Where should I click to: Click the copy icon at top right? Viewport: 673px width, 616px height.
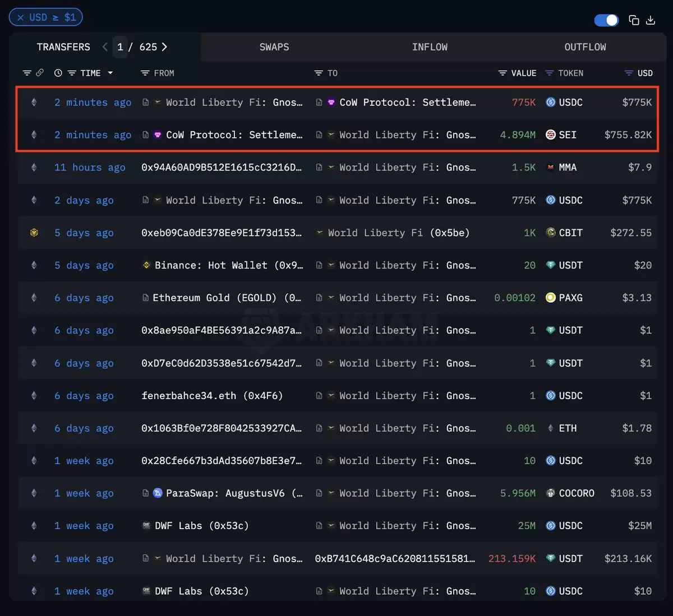pyautogui.click(x=634, y=20)
